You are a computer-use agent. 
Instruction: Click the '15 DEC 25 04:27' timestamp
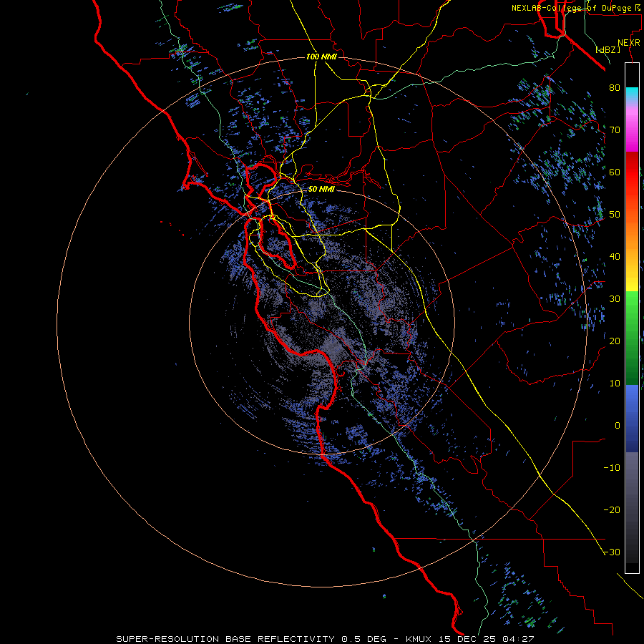(487, 639)
